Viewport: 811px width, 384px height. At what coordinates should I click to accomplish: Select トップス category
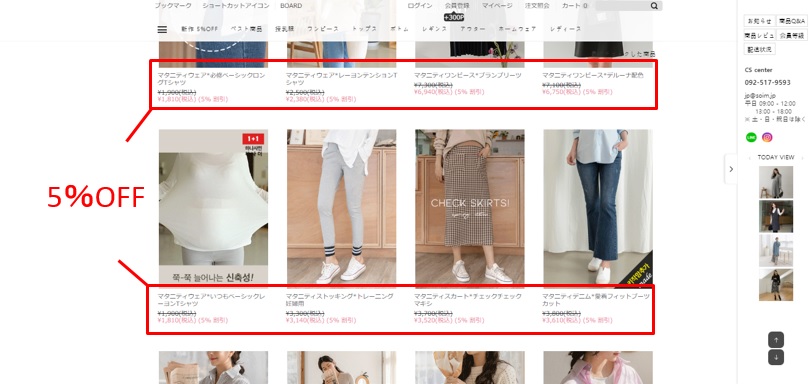(365, 29)
